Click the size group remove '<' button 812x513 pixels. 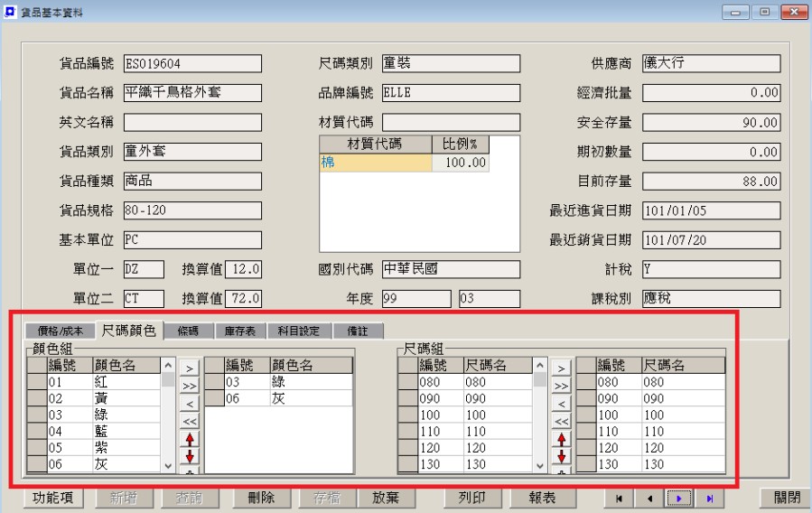point(562,403)
